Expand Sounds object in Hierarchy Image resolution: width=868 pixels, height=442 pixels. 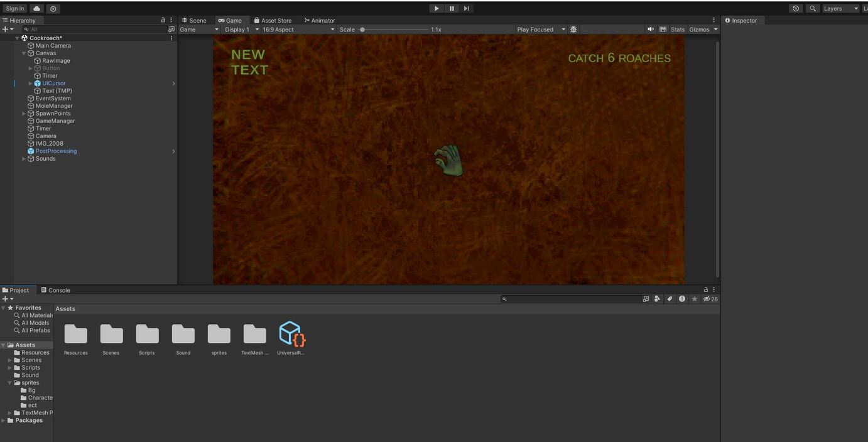pos(24,159)
